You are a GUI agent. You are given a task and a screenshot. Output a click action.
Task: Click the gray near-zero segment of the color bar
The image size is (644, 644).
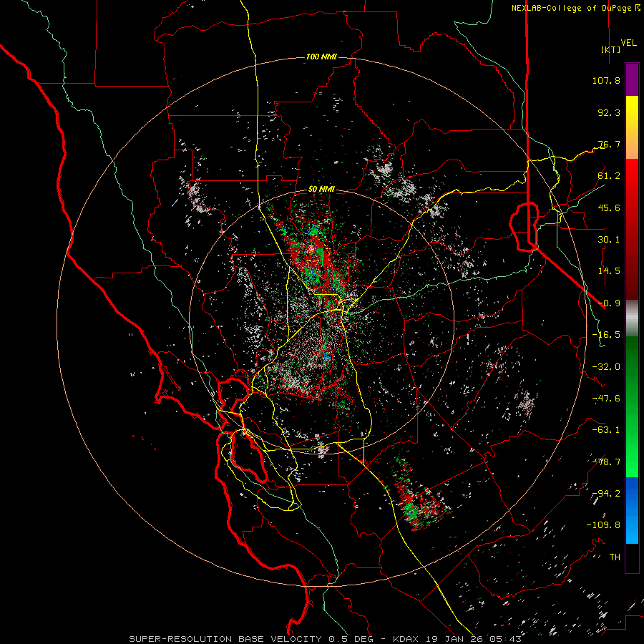[632, 318]
